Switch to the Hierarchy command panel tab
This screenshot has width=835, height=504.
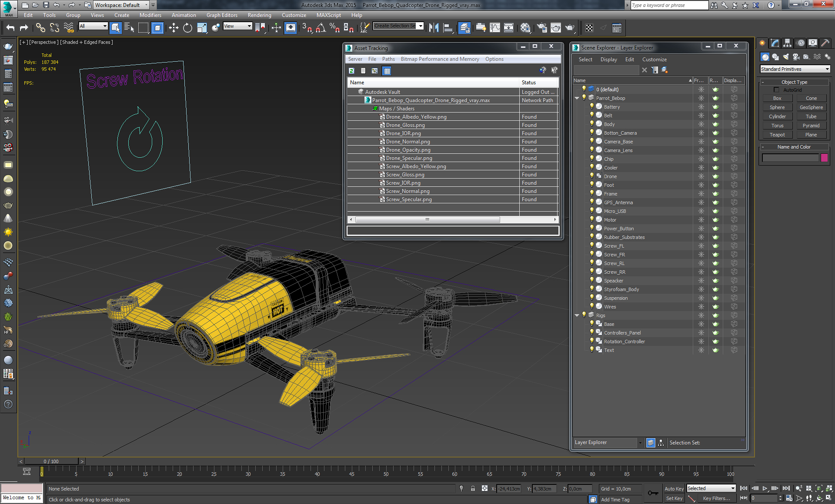[788, 43]
